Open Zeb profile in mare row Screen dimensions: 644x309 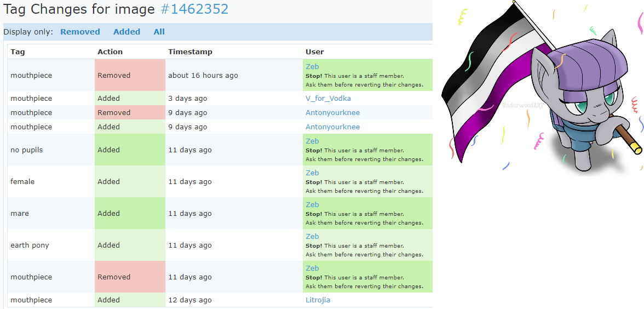tap(312, 205)
